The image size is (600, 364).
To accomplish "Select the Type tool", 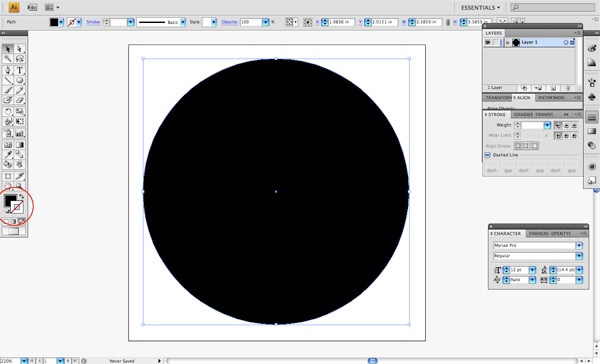I will 20,70.
